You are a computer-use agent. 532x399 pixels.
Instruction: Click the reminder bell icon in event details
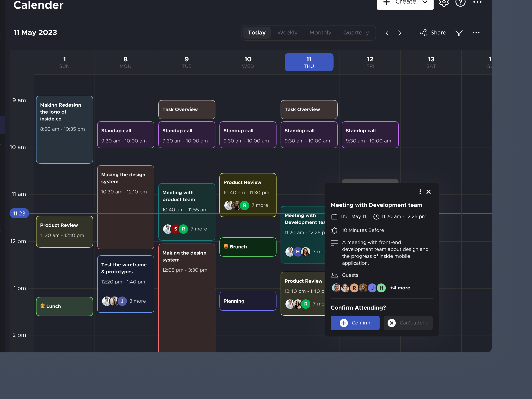point(334,230)
